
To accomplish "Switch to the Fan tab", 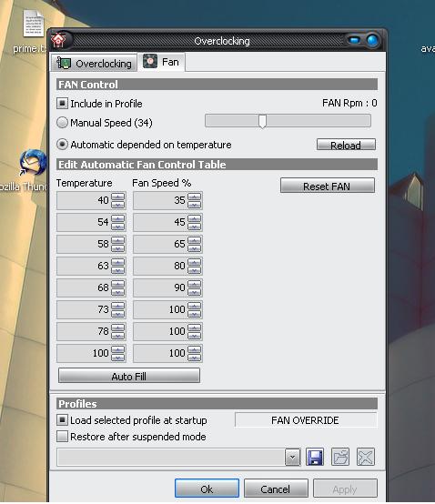I will point(161,62).
